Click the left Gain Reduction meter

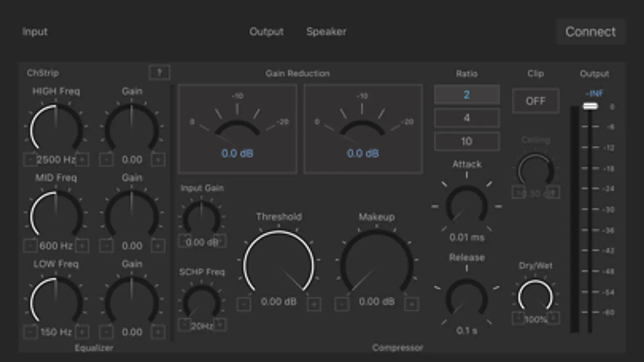click(x=238, y=129)
